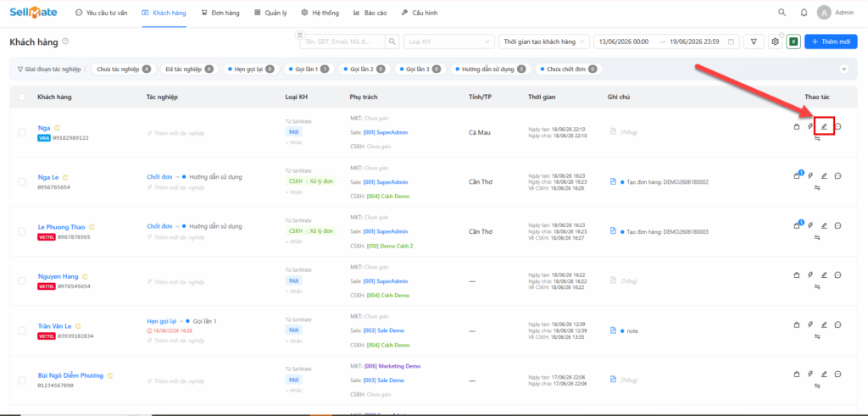Open customer link 'Trần Văn Le'
The height and width of the screenshot is (416, 868).
(x=55, y=326)
